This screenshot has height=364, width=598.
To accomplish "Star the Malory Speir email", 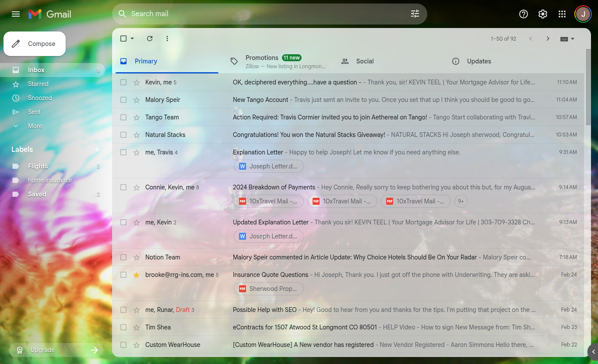I will pos(137,100).
